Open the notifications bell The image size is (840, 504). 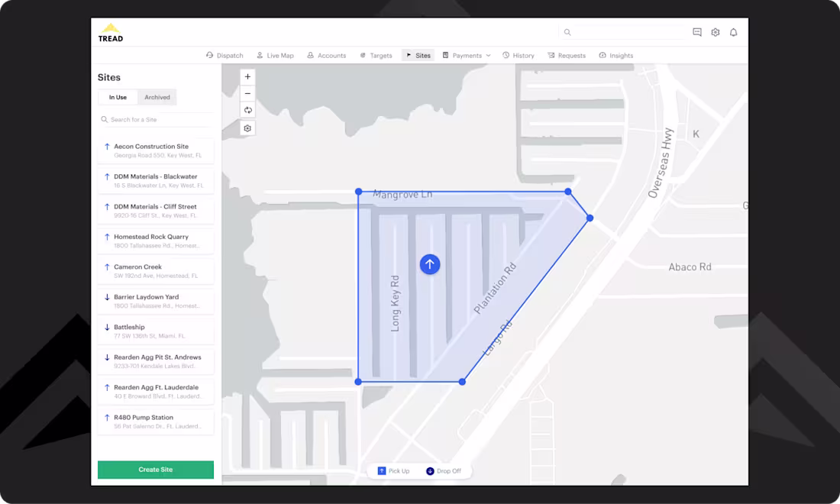pos(733,32)
